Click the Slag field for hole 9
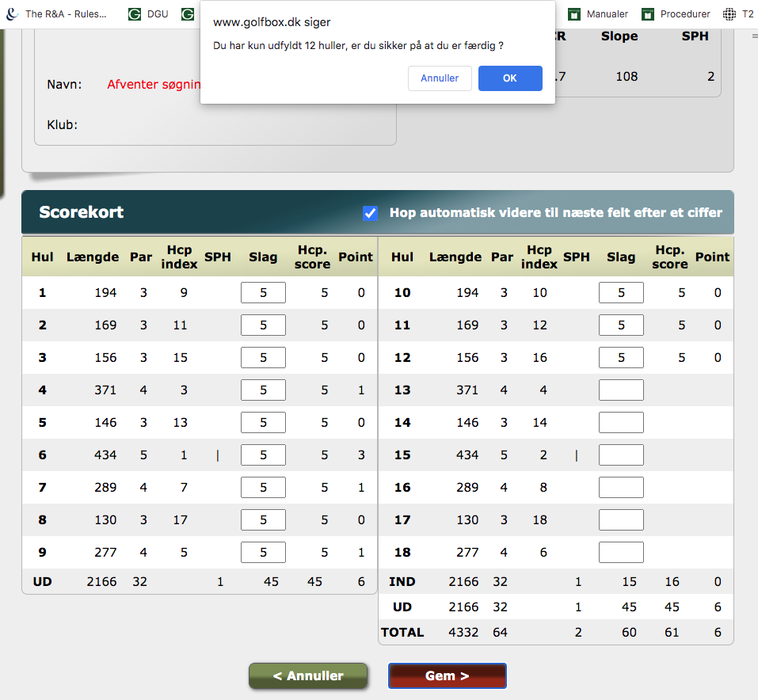Image resolution: width=758 pixels, height=700 pixels. click(x=263, y=552)
